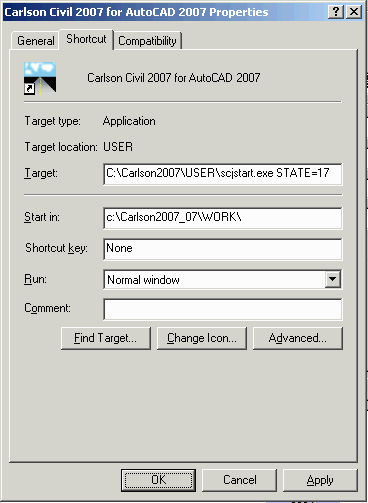Screen dimensions: 368x503
Task: Click the "Start in:" label
Action: (x=42, y=217)
